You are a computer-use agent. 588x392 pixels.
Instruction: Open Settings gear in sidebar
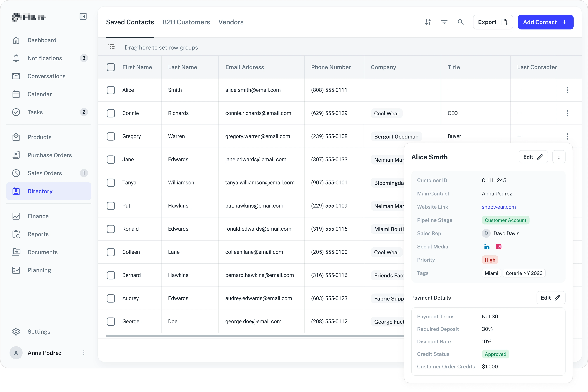(16, 331)
